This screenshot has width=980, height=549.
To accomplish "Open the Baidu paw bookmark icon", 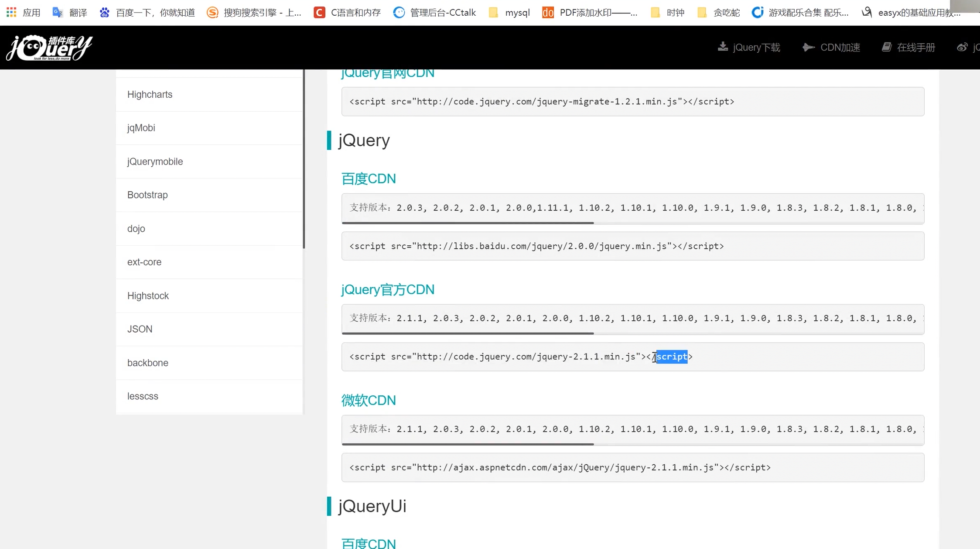I will coord(104,12).
